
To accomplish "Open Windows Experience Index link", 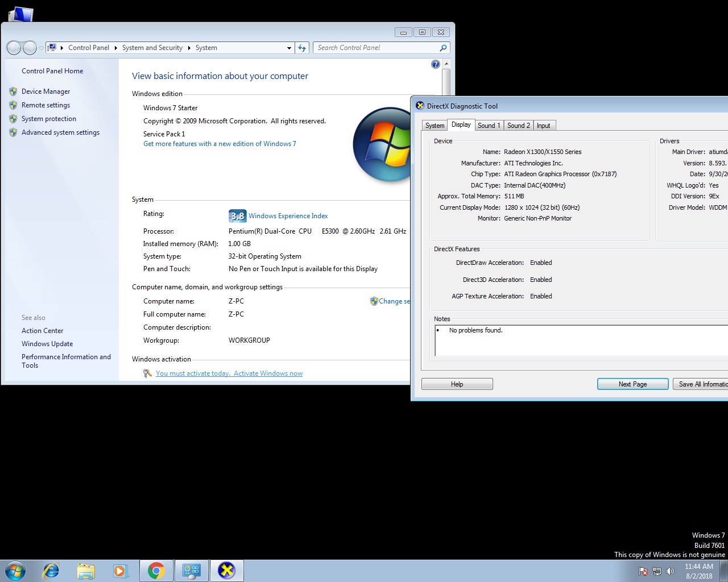I will pos(288,216).
